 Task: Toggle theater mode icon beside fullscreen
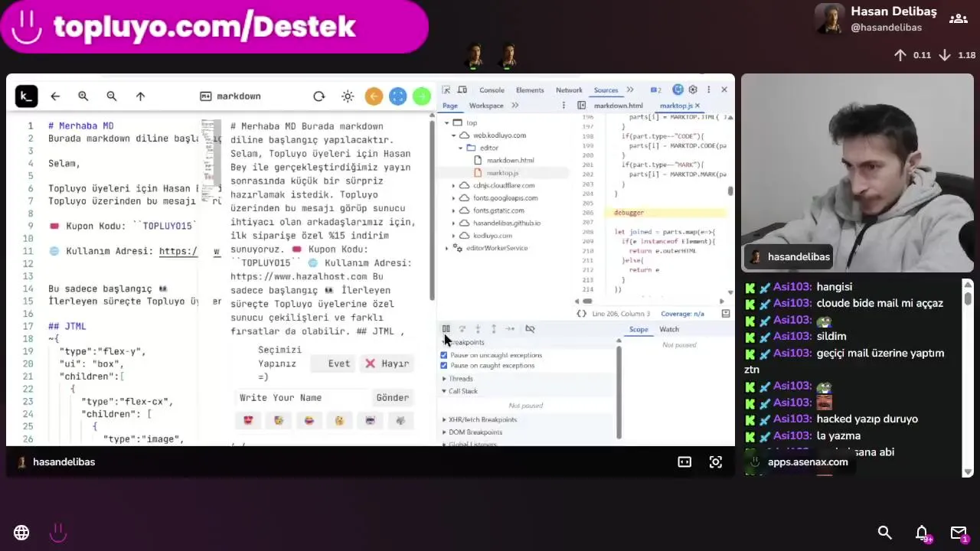[684, 461]
